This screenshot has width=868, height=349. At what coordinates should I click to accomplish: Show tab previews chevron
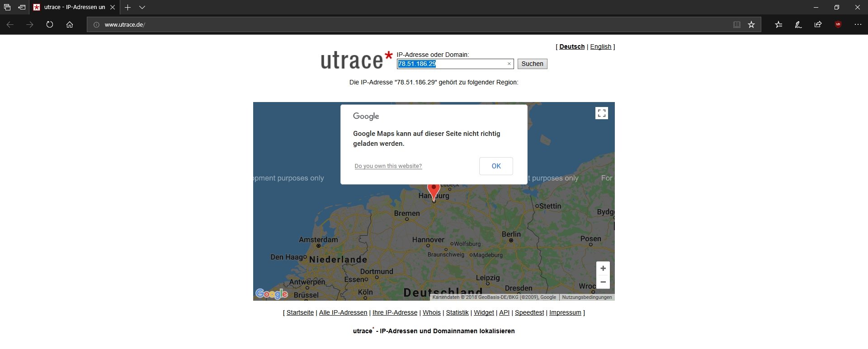point(142,7)
